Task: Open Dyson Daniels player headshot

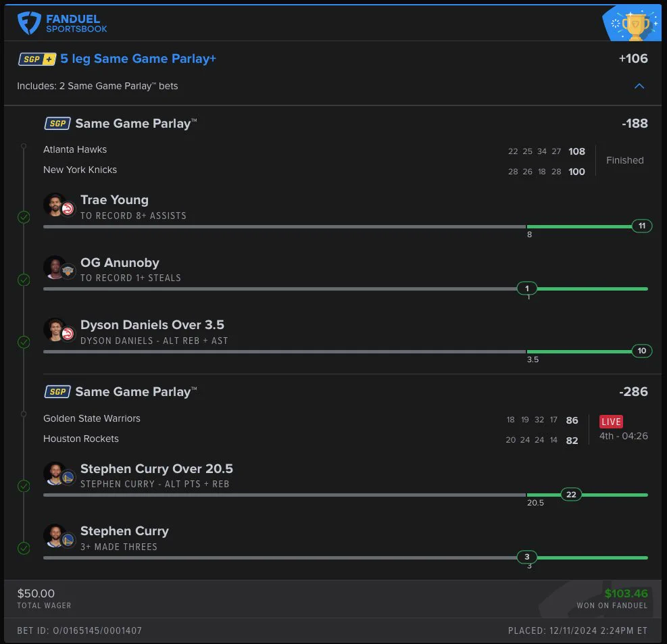Action: click(55, 330)
